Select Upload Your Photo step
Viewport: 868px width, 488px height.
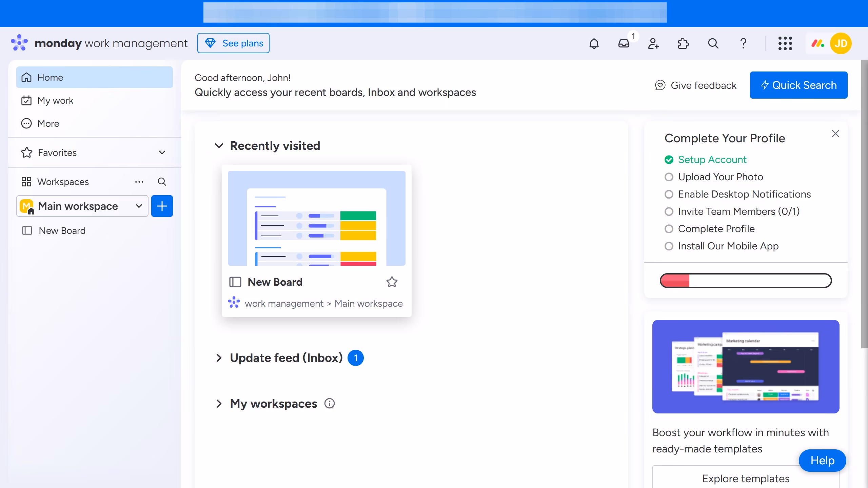coord(714,177)
